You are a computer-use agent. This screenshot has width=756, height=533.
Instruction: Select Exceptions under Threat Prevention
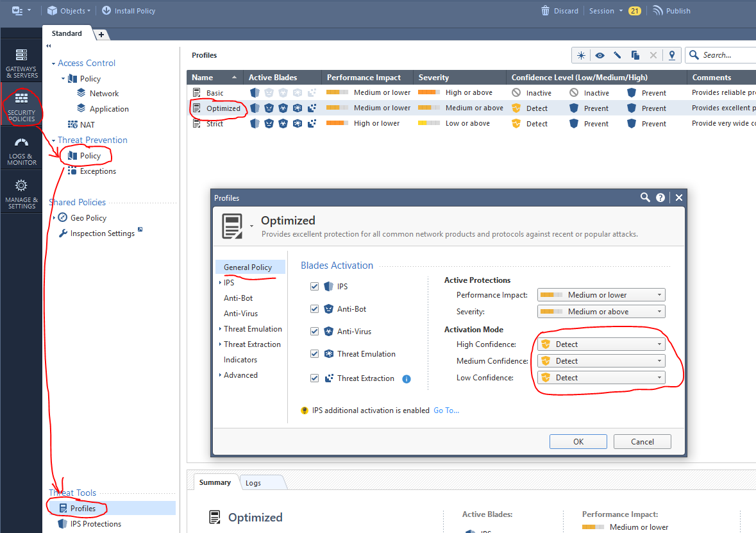pyautogui.click(x=92, y=171)
